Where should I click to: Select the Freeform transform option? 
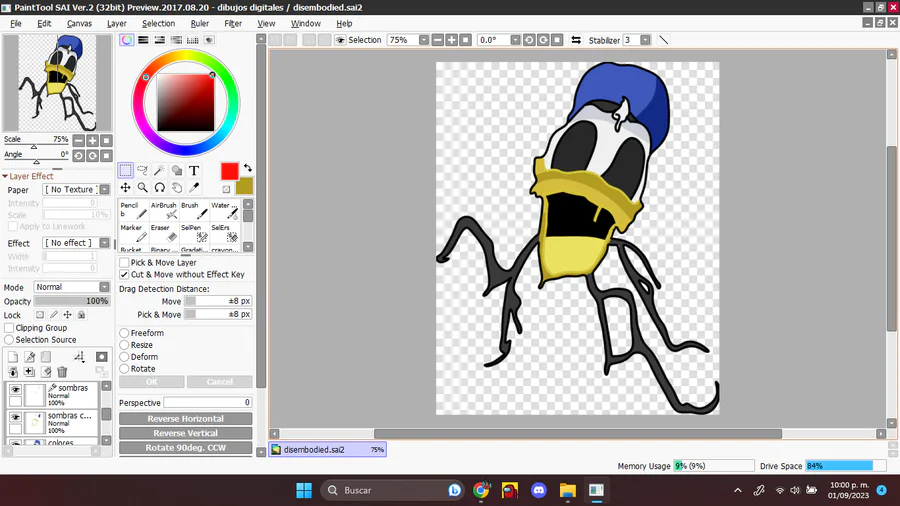coord(124,333)
